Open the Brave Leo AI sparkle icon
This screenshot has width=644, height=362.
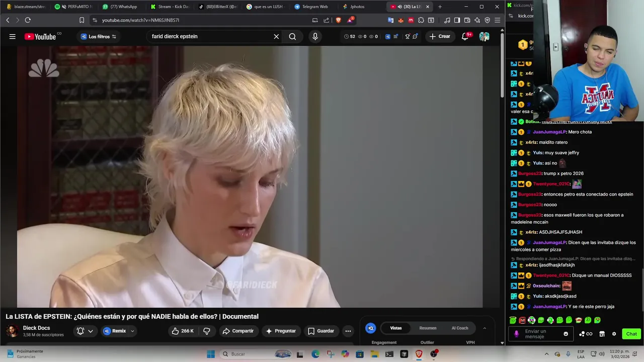coord(477,20)
